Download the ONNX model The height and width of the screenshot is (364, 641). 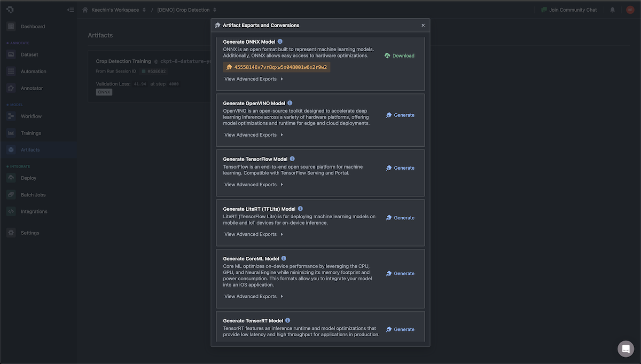[400, 56]
